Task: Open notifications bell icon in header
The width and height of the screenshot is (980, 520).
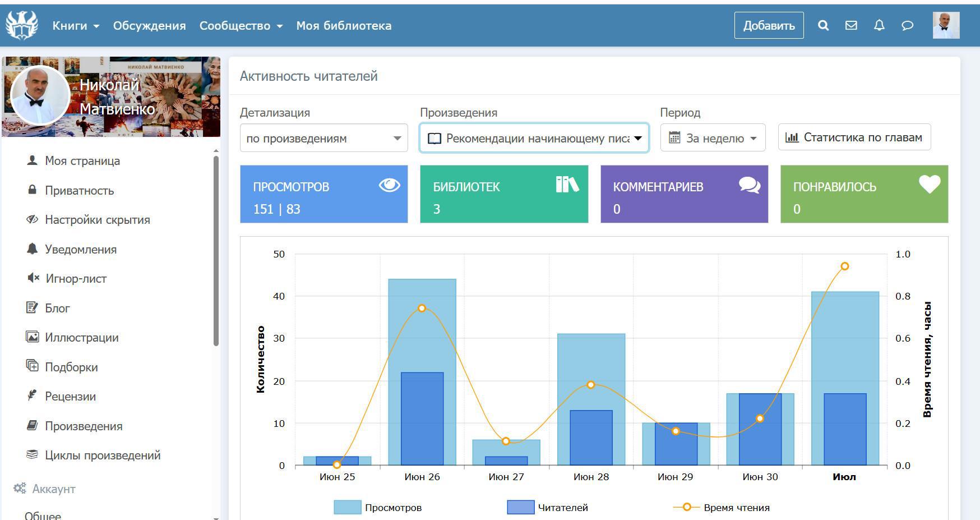Action: coord(879,25)
